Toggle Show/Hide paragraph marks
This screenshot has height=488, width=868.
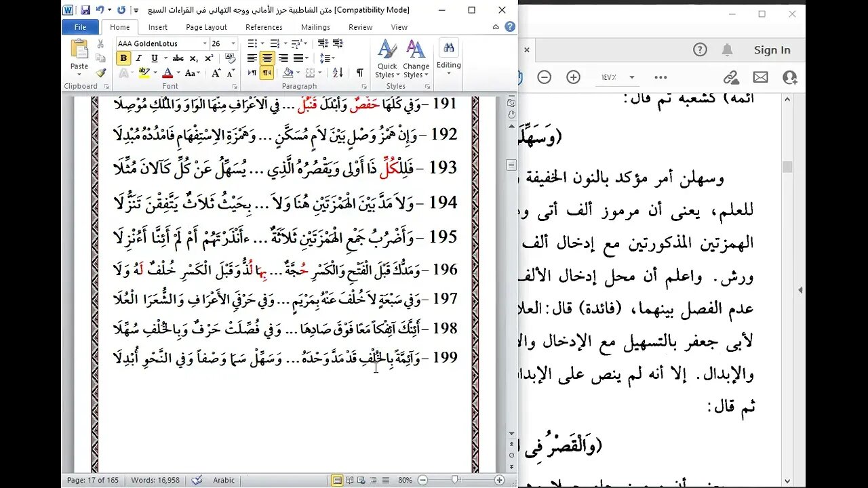359,73
